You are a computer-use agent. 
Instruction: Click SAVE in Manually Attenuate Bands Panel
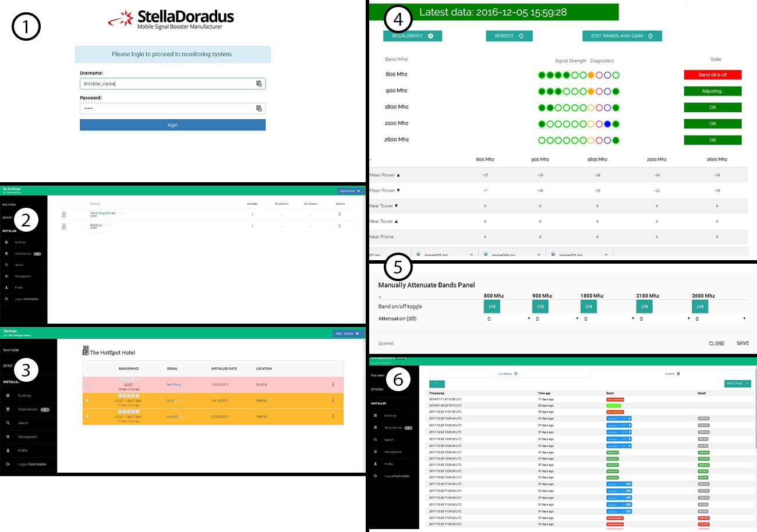tap(742, 343)
